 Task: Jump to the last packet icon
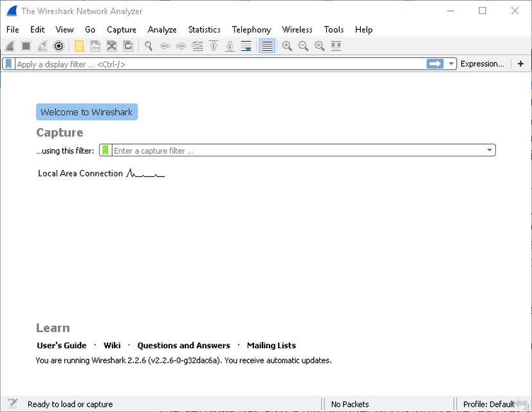click(230, 46)
